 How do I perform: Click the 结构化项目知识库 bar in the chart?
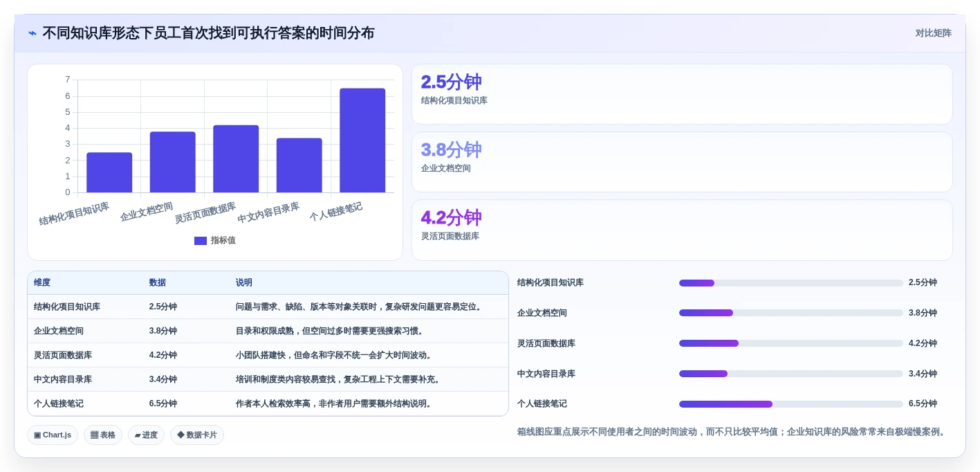109,172
